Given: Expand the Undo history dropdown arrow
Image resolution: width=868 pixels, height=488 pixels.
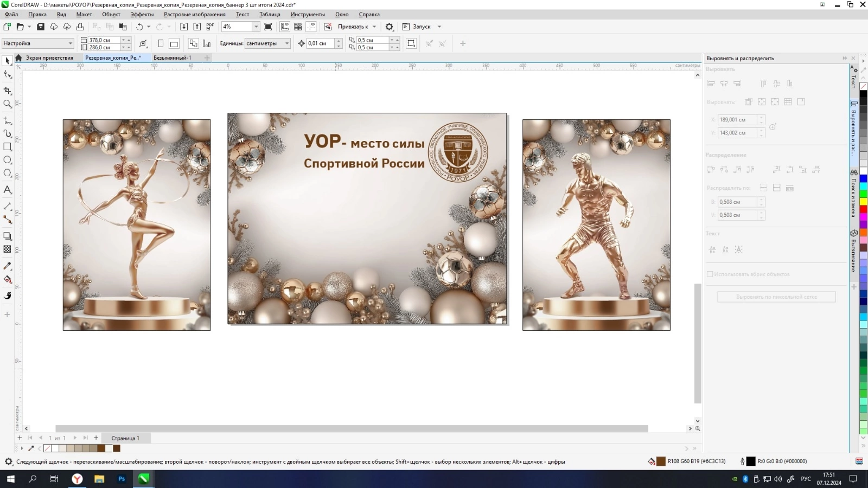Looking at the screenshot, I should pos(149,27).
